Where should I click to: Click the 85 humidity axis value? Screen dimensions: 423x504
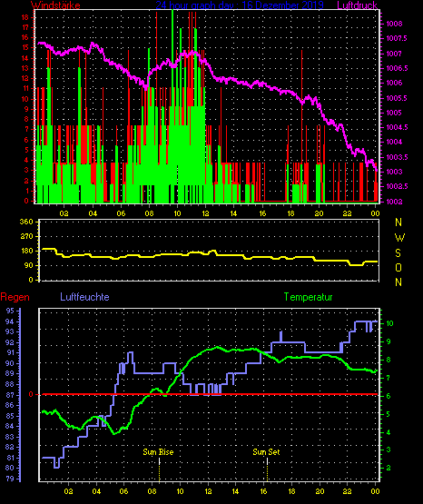[10, 416]
